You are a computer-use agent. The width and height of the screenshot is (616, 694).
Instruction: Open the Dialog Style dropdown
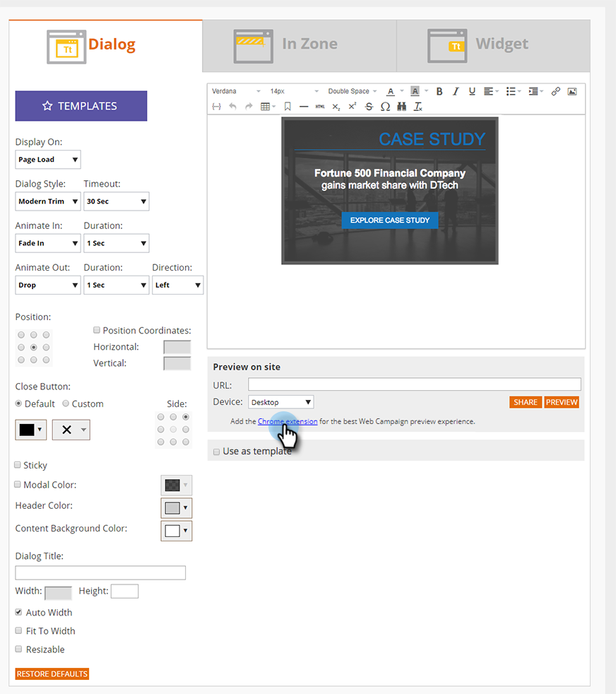48,201
